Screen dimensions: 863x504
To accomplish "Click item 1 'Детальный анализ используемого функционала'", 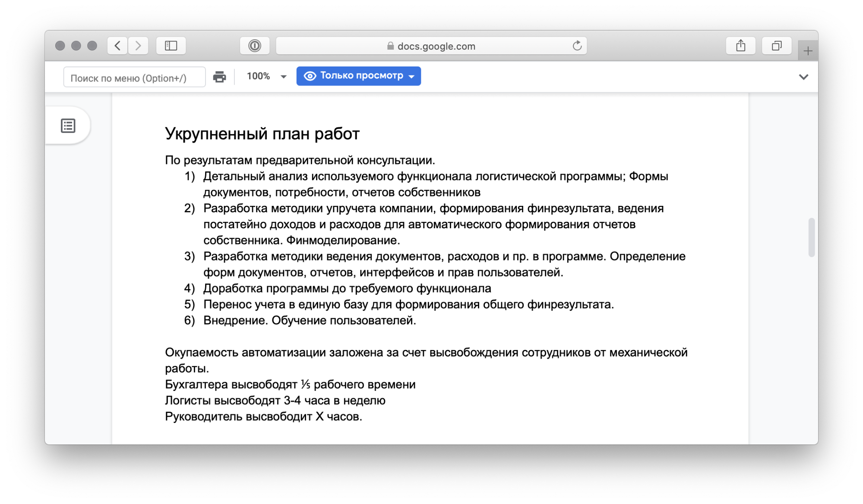I will [436, 184].
